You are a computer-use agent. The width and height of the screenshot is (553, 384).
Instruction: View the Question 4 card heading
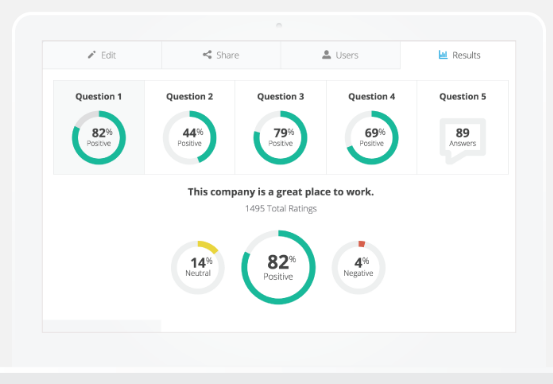coord(372,97)
